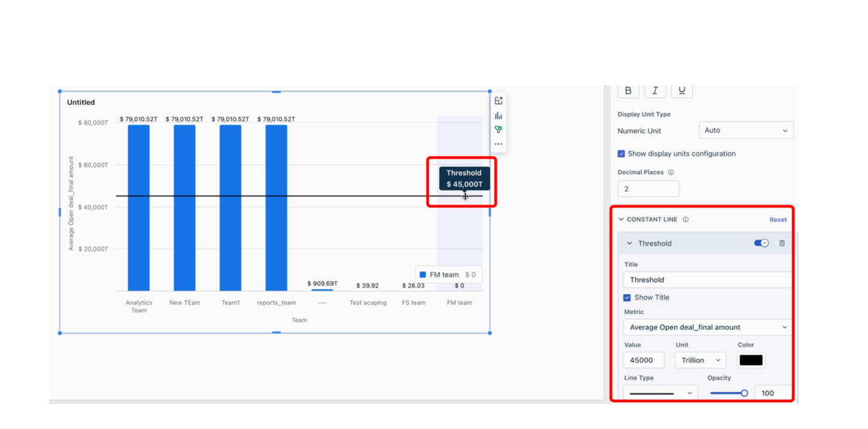Image resolution: width=868 pixels, height=429 pixels.
Task: Click the Constant Line info icon
Action: pos(686,220)
